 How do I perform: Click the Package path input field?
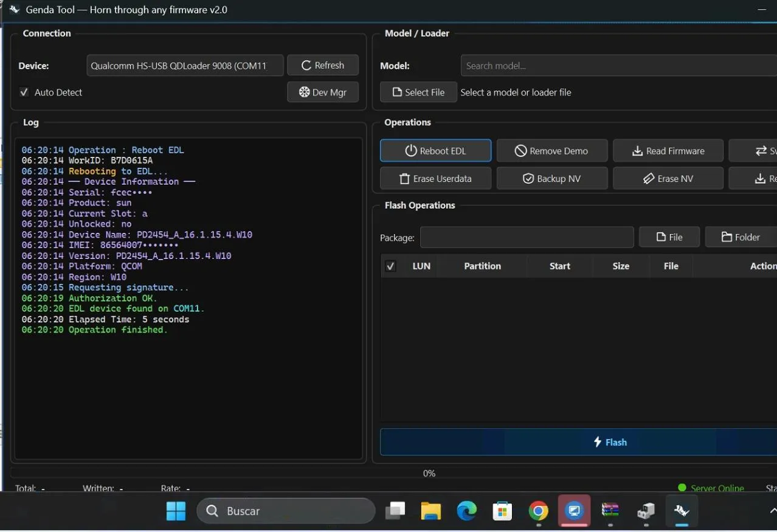pos(527,237)
